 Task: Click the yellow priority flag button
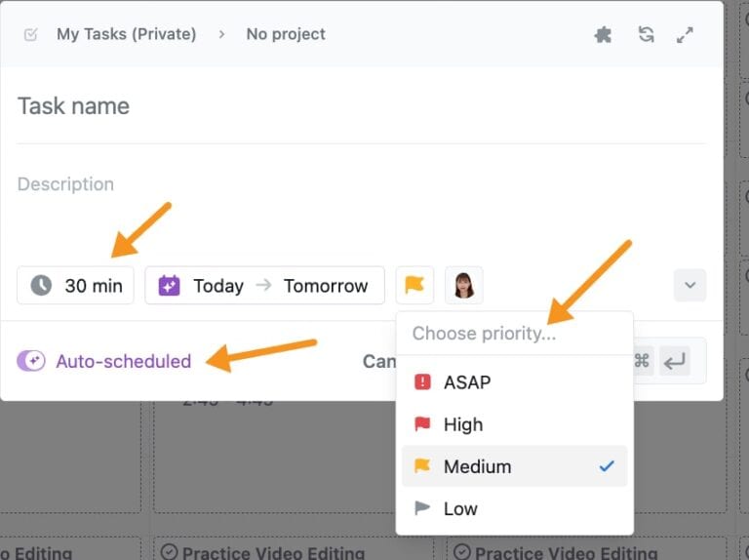click(x=414, y=285)
